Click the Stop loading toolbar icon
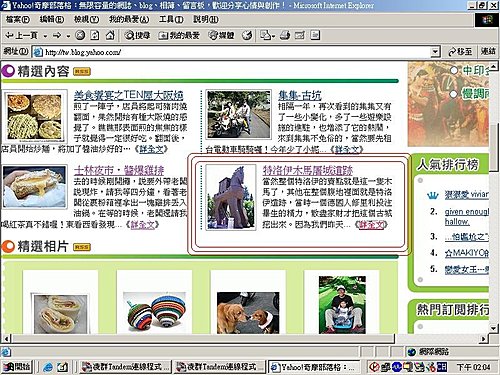The height and width of the screenshot is (375, 500). (x=80, y=35)
